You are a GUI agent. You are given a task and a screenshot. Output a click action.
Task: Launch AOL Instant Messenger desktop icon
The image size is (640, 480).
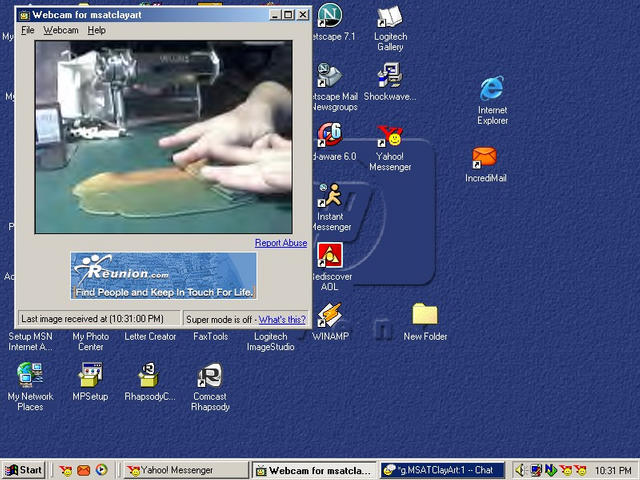330,195
